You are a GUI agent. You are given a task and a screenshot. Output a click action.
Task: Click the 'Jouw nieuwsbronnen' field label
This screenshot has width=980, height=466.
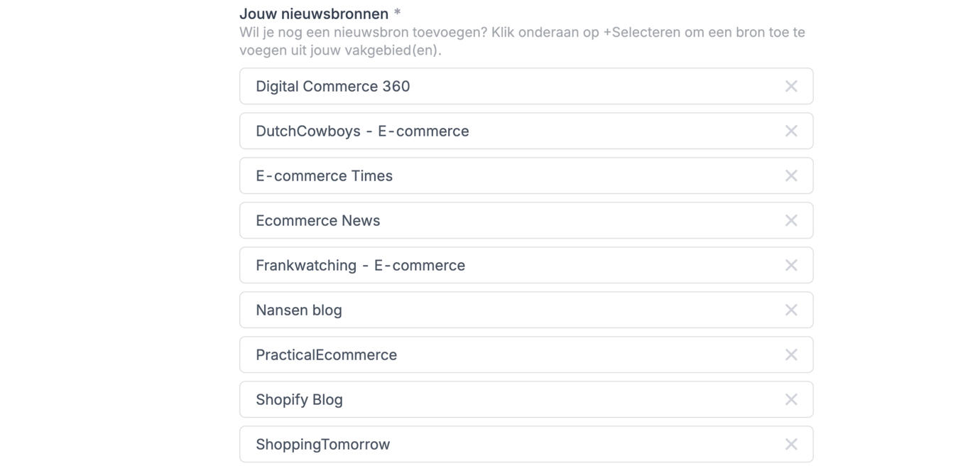click(314, 13)
